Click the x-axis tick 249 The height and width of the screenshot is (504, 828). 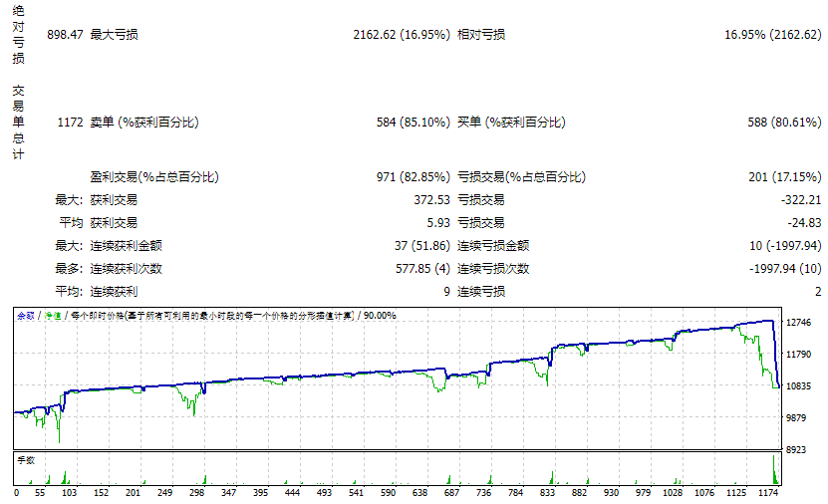164,493
